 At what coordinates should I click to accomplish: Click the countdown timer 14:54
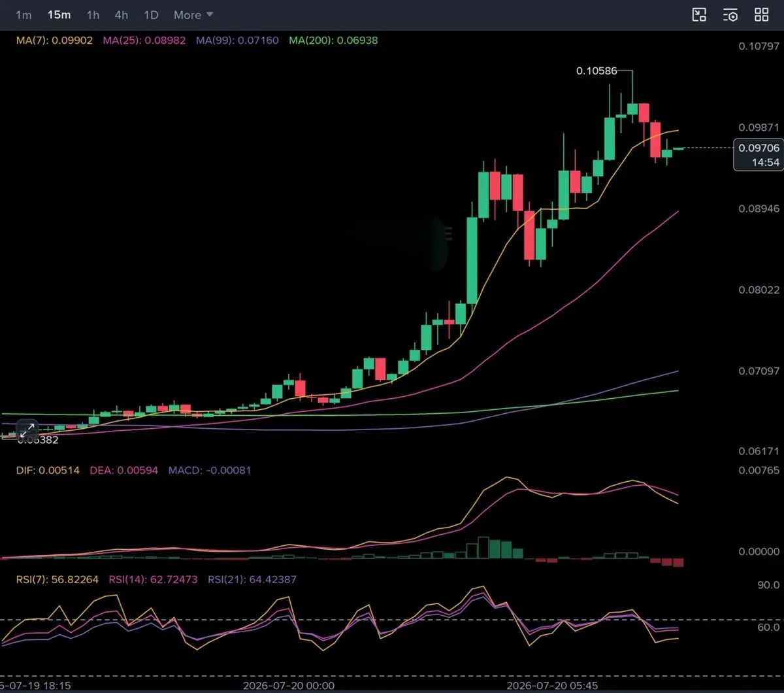(x=764, y=162)
